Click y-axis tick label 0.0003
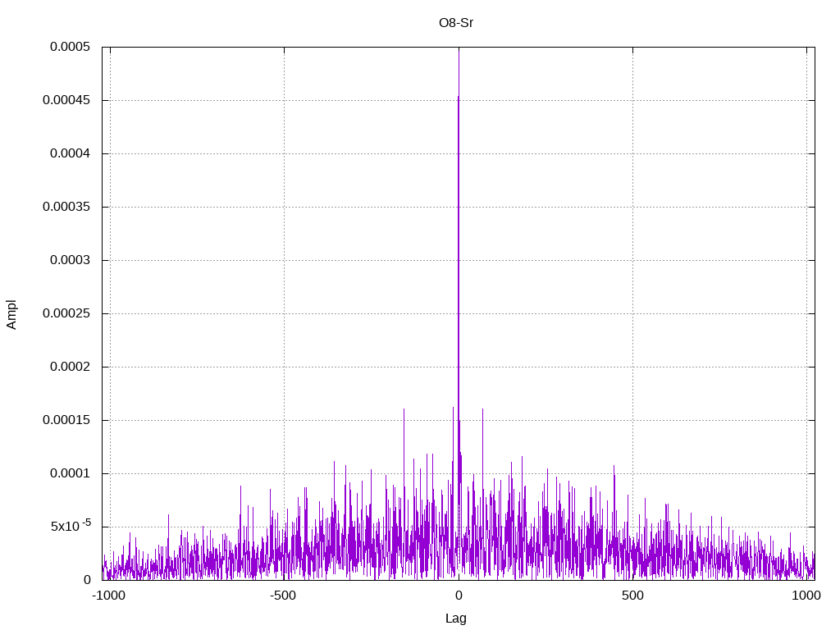 [x=70, y=260]
